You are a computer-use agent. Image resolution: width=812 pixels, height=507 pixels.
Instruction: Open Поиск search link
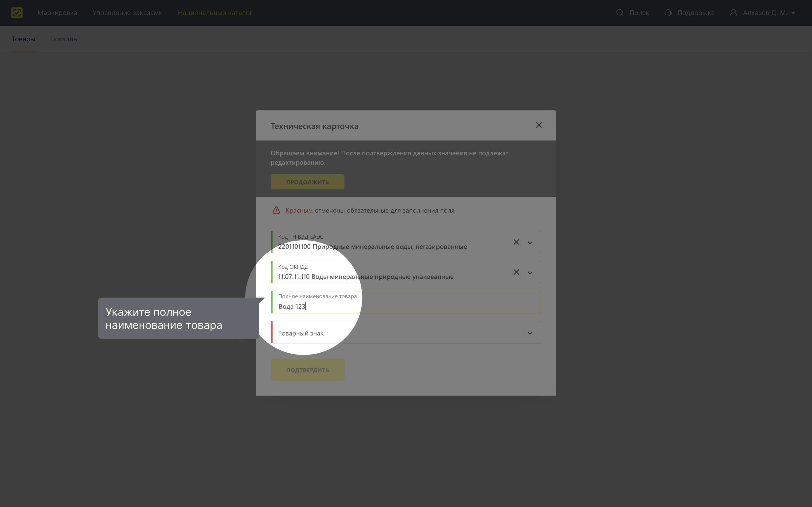tap(639, 13)
